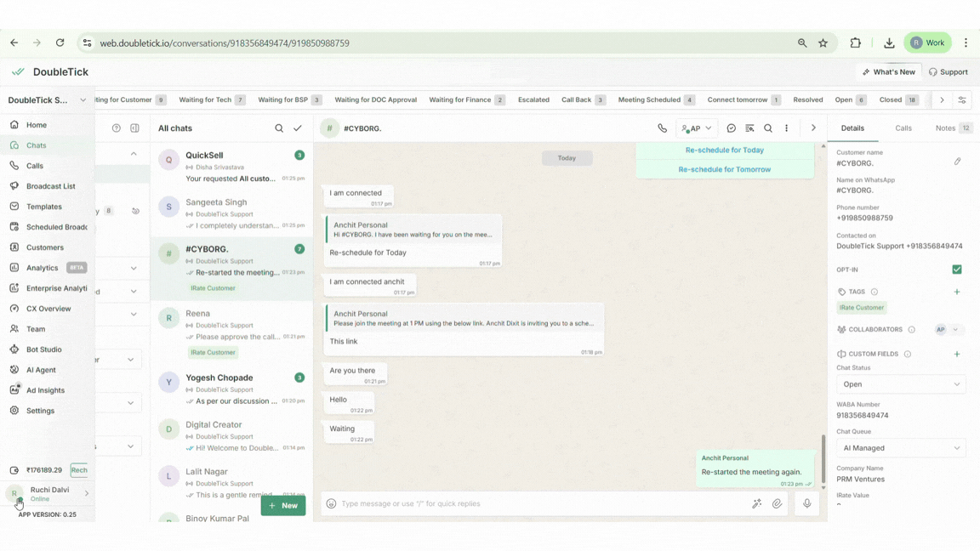Screen dimensions: 980x551
Task: Open Bot Studio from the sidebar
Action: coord(43,349)
